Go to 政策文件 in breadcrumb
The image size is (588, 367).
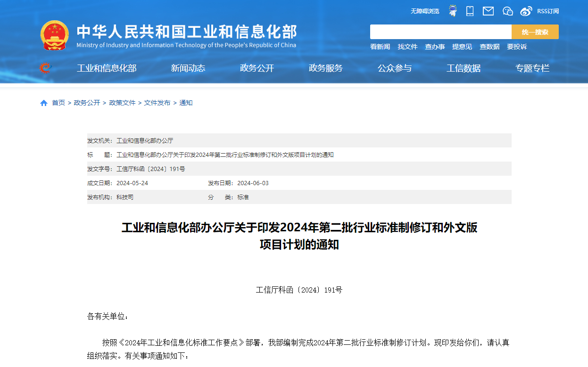click(122, 103)
